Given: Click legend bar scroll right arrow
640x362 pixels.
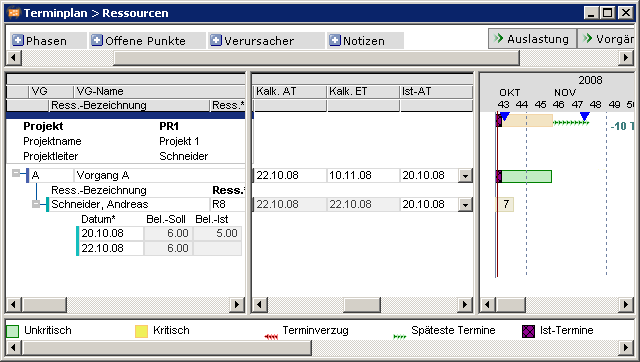Looking at the screenshot, I should pyautogui.click(x=626, y=348).
